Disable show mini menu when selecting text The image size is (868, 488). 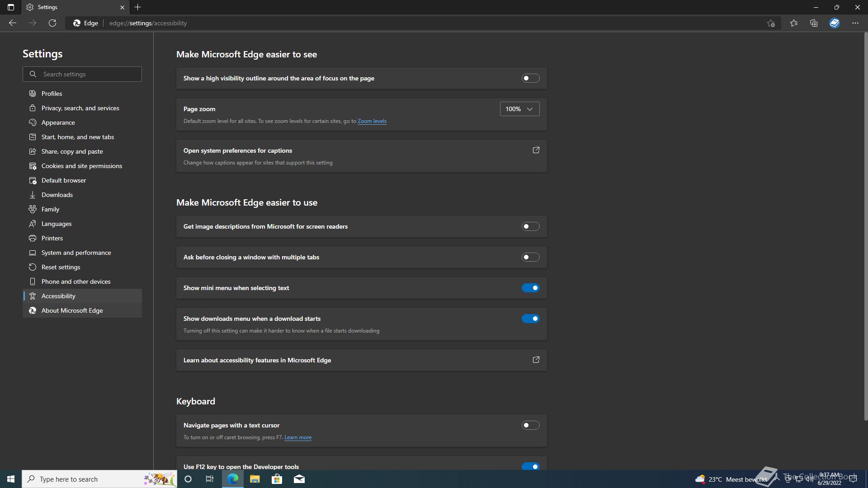tap(531, 288)
